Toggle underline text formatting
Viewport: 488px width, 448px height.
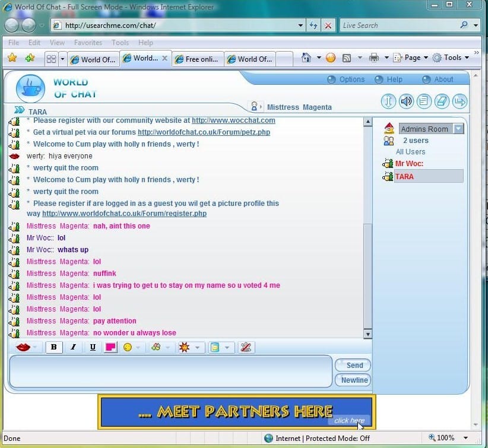point(93,347)
